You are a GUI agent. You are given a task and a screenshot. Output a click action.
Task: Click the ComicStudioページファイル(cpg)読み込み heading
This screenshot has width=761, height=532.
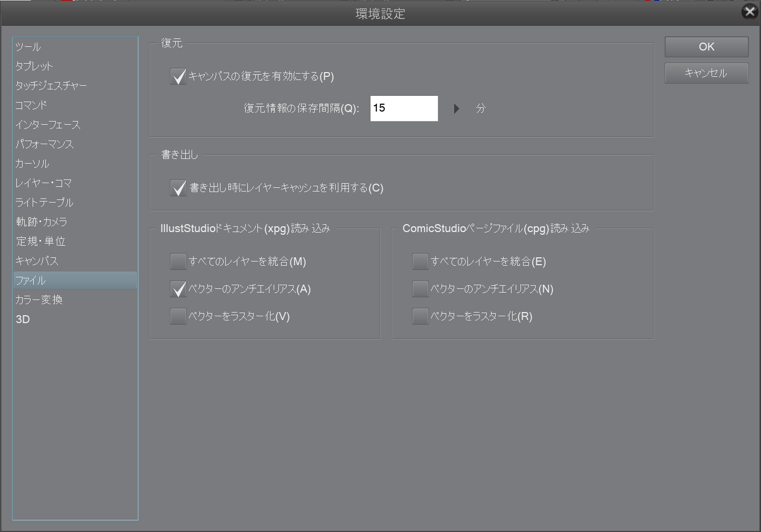[x=496, y=228]
